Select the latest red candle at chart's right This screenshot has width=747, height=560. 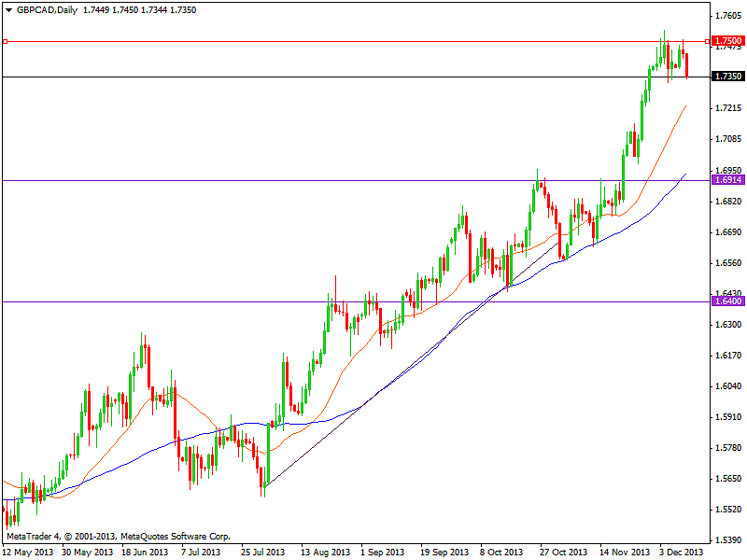687,65
